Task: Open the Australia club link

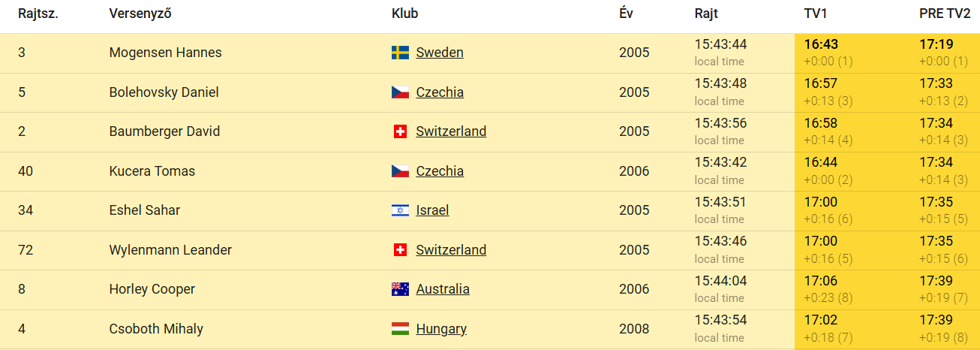Action: click(x=443, y=289)
